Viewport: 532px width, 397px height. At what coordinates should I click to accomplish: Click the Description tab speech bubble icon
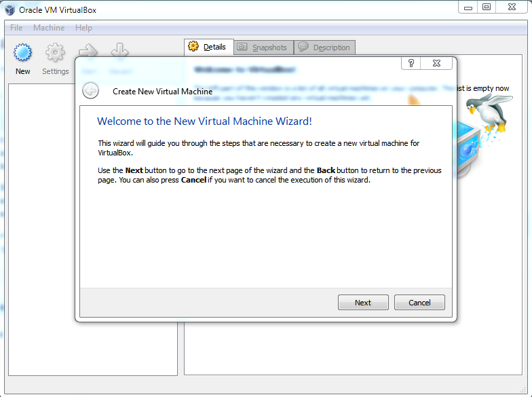click(303, 46)
